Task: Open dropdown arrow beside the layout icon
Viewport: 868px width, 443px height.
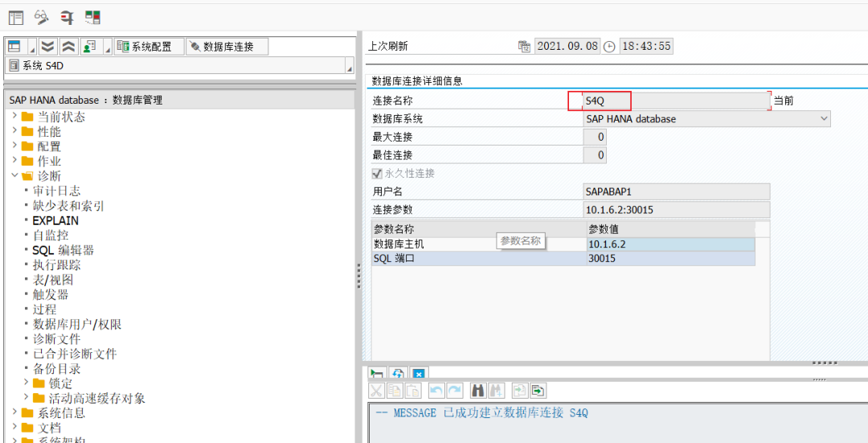Action: (32, 47)
